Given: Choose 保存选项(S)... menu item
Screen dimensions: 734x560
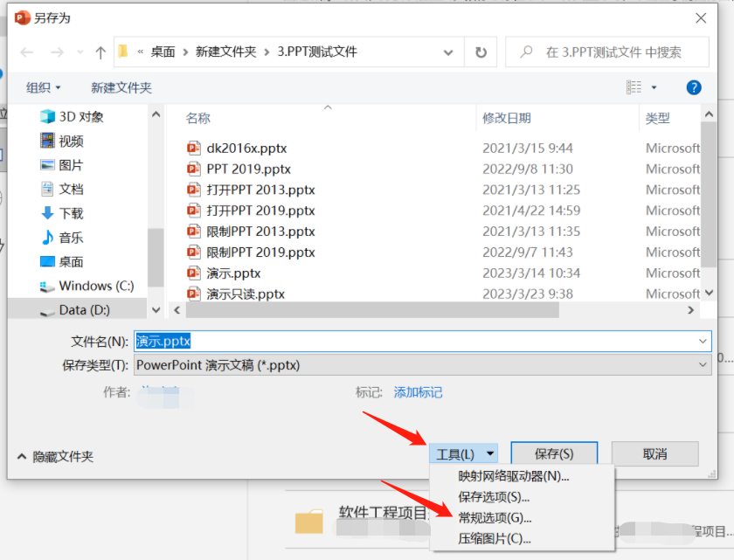Looking at the screenshot, I should point(494,497).
